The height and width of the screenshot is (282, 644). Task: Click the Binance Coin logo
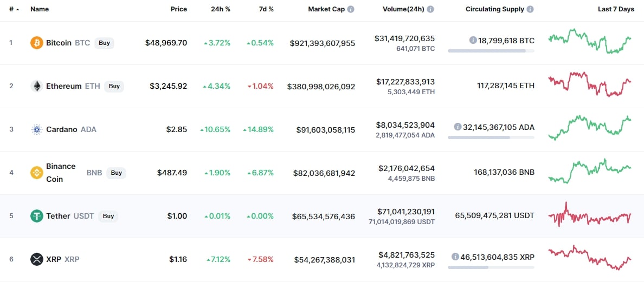36,173
